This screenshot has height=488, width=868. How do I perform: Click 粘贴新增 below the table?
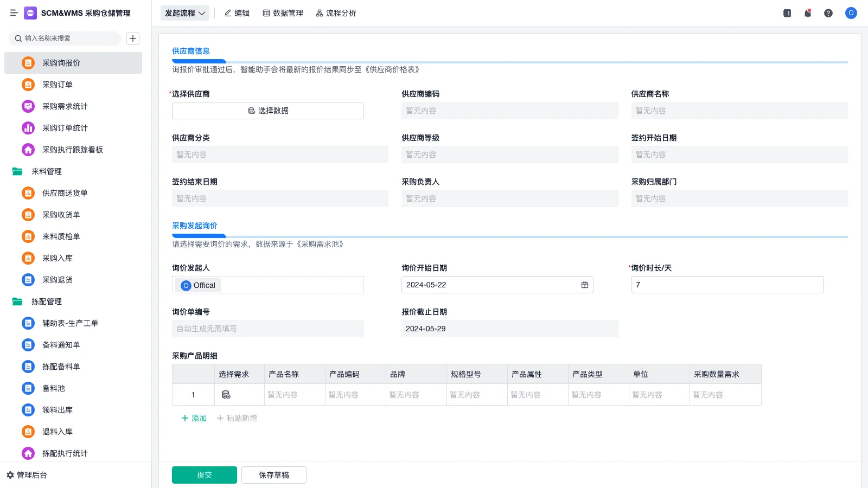237,418
